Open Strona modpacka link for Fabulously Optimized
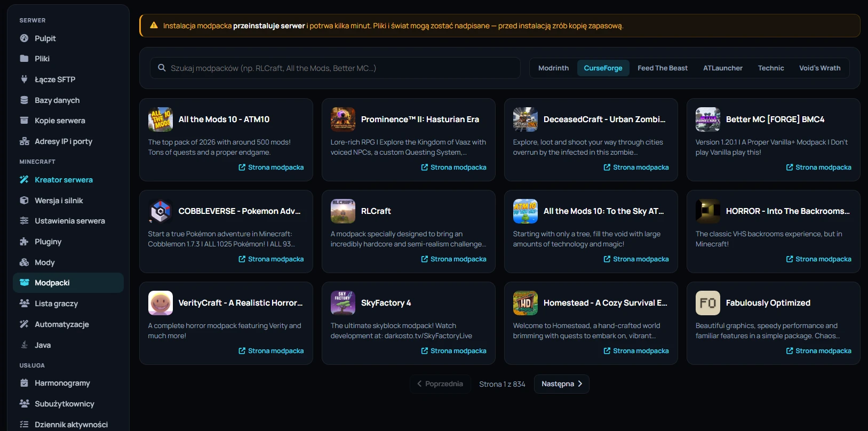Screen dimensions: 868x431 818,351
